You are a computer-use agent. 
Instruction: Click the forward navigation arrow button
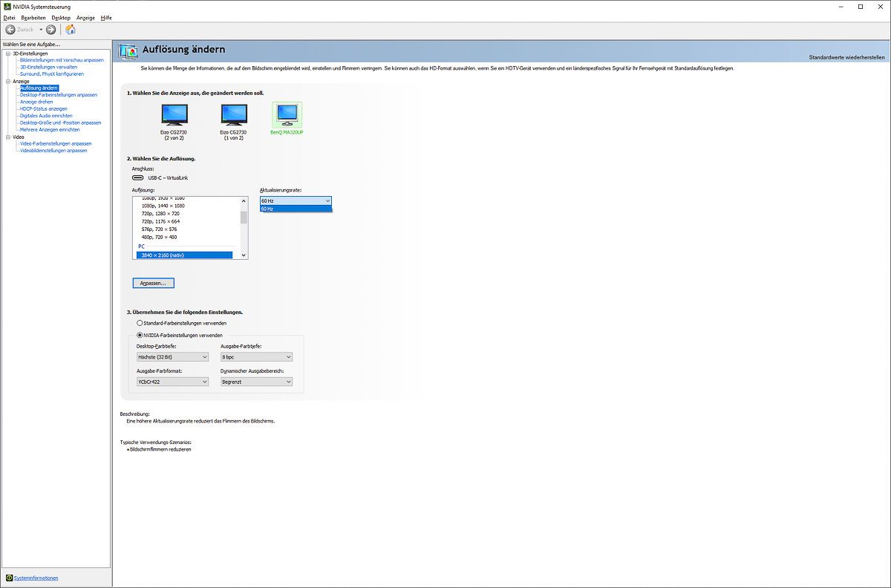click(50, 30)
